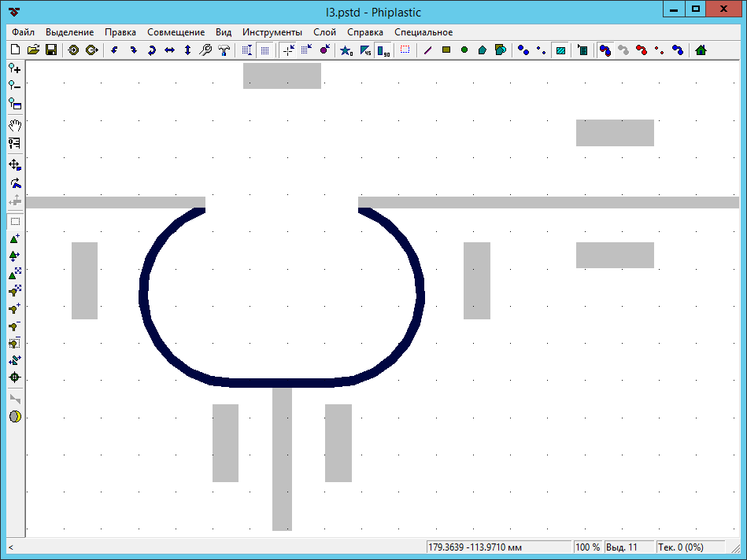The height and width of the screenshot is (560, 747).
Task: Click the green triangle with expand box tool
Action: [x=15, y=274]
